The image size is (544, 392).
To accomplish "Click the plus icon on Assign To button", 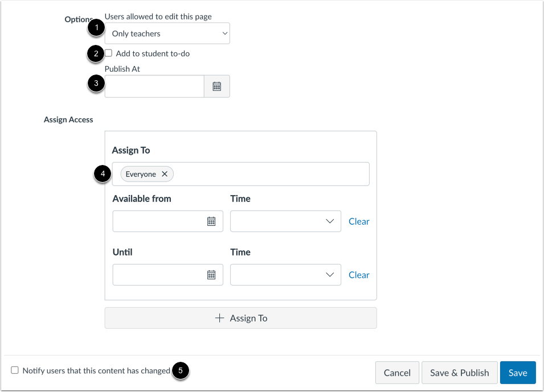I will pyautogui.click(x=220, y=318).
